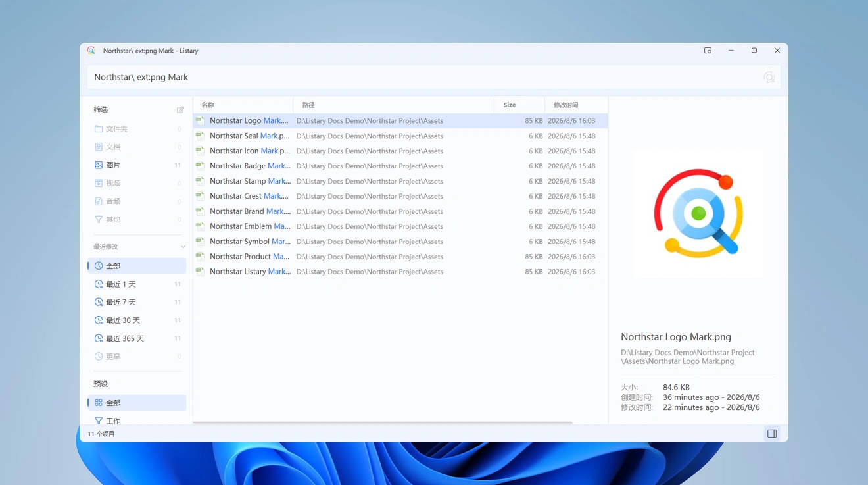The width and height of the screenshot is (868, 485).
Task: Click the 11 个项目 status bar text
Action: coord(101,434)
